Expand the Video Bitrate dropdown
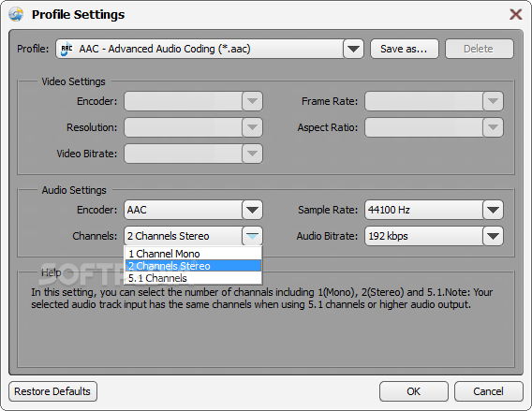Screen dimensions: 532x411 pos(252,154)
